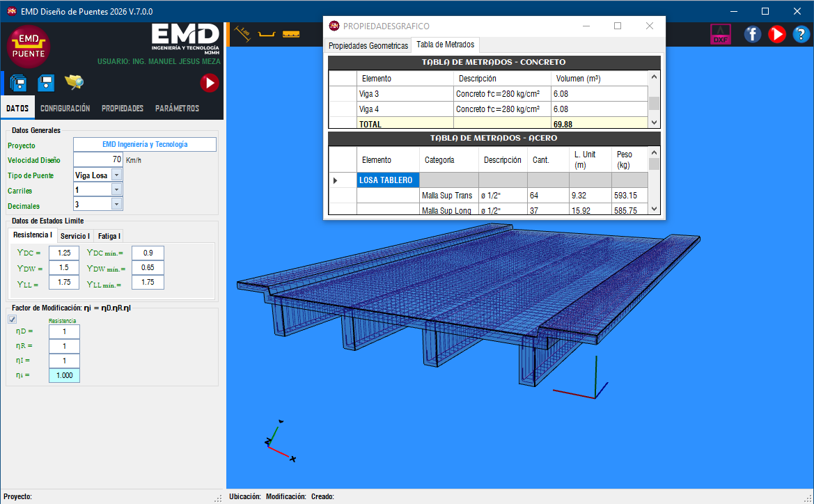Select the Servicio I limit state tab
This screenshot has height=504, width=814.
click(75, 236)
